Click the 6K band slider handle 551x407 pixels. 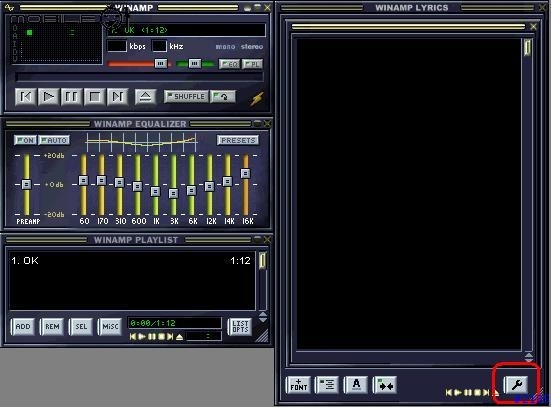[x=191, y=190]
